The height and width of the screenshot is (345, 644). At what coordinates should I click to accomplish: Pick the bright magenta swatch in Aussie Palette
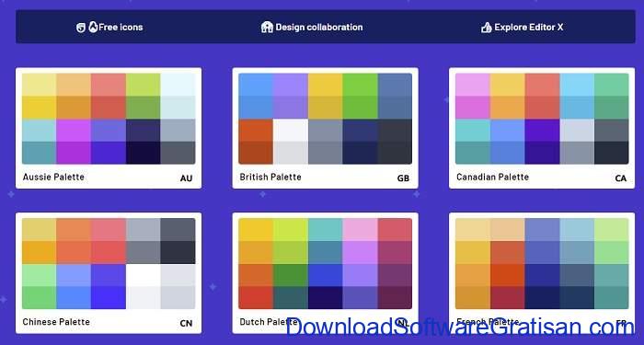pos(74,131)
